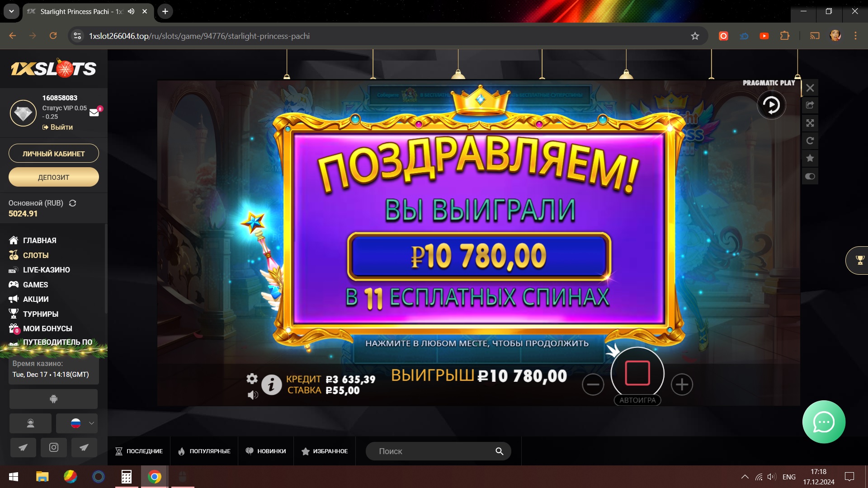Show hidden system tray icons
Viewport: 868px width, 488px height.
[745, 477]
